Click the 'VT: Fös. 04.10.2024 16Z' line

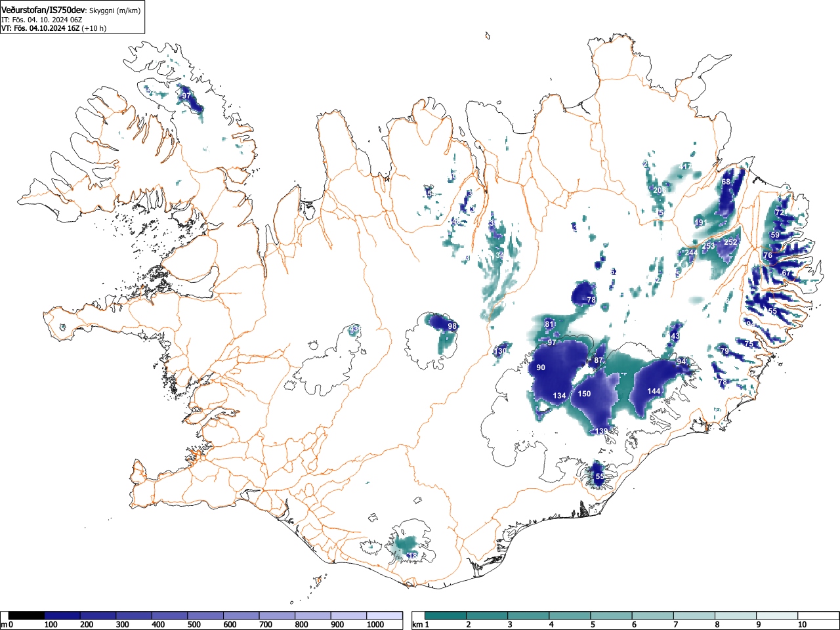pyautogui.click(x=41, y=28)
